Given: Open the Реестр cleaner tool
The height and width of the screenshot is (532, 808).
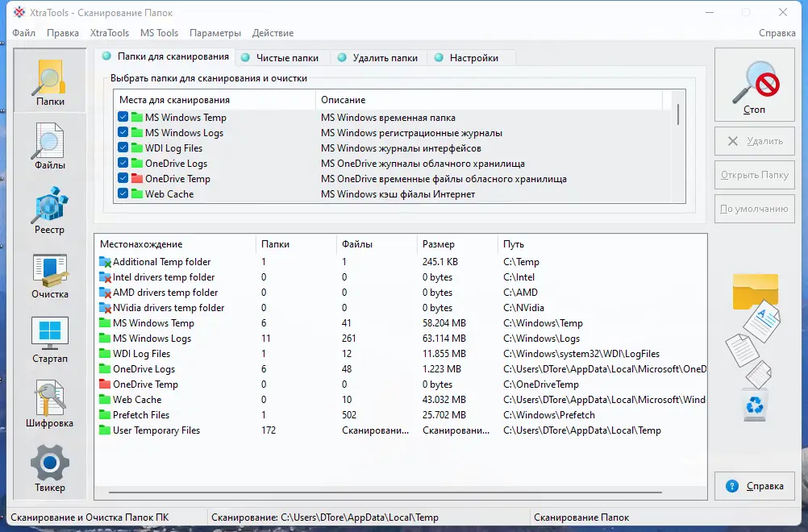Looking at the screenshot, I should [x=49, y=210].
